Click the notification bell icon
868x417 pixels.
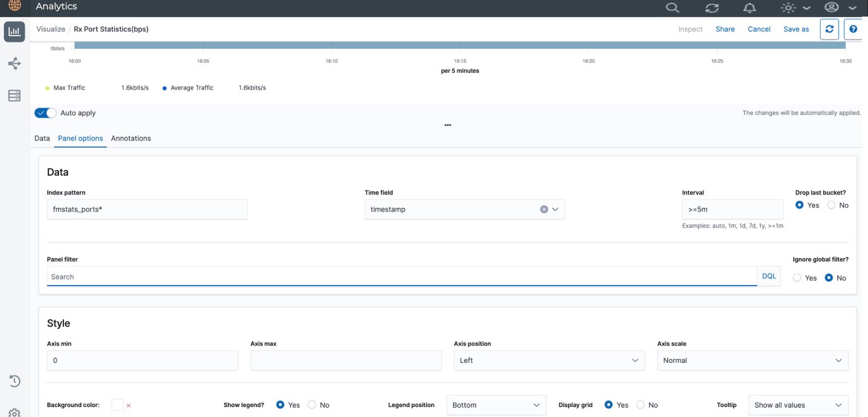coord(749,8)
